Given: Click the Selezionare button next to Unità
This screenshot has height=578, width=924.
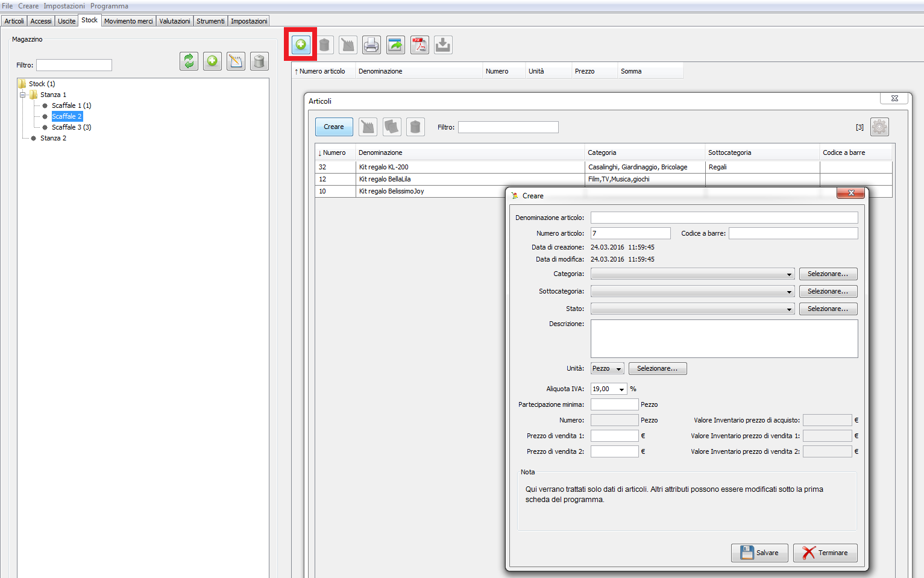Looking at the screenshot, I should coord(657,368).
